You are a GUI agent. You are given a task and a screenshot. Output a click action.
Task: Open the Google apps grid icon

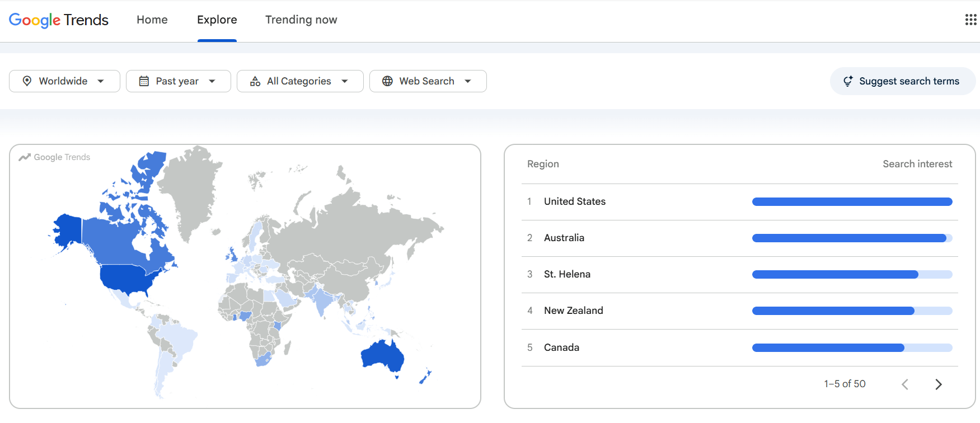970,20
